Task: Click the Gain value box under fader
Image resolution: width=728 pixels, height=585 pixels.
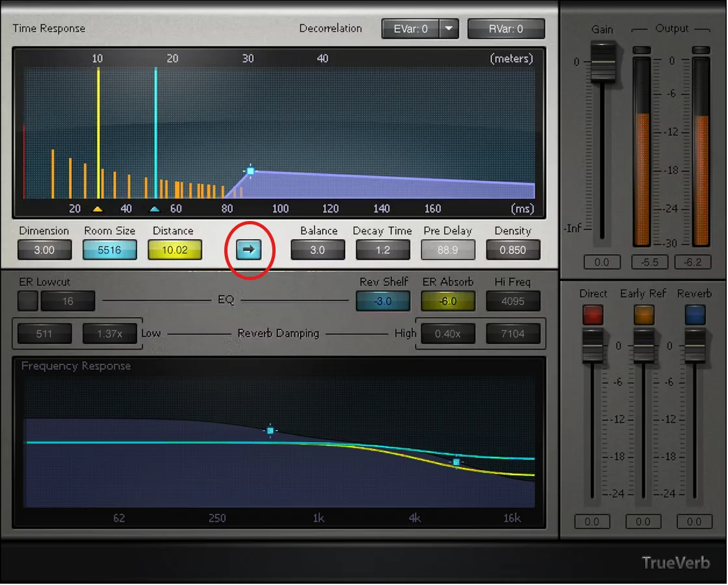Action: point(602,263)
